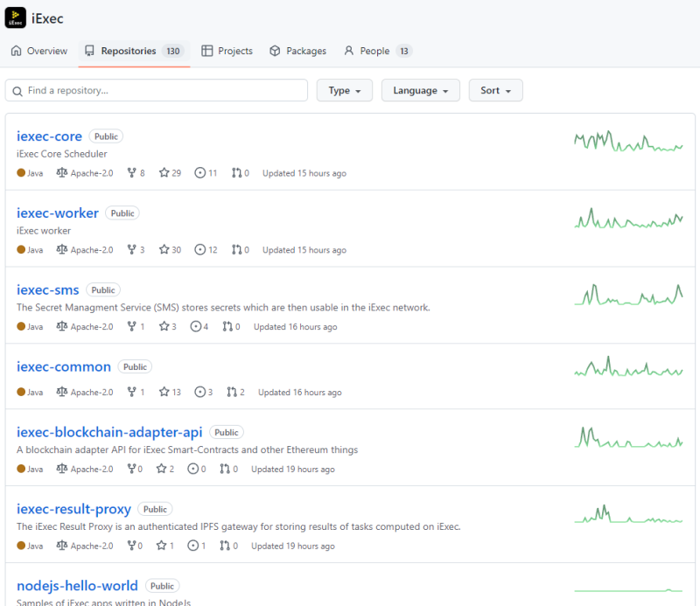The width and height of the screenshot is (700, 606).
Task: Open the iexec-sms repository link
Action: pyautogui.click(x=48, y=289)
